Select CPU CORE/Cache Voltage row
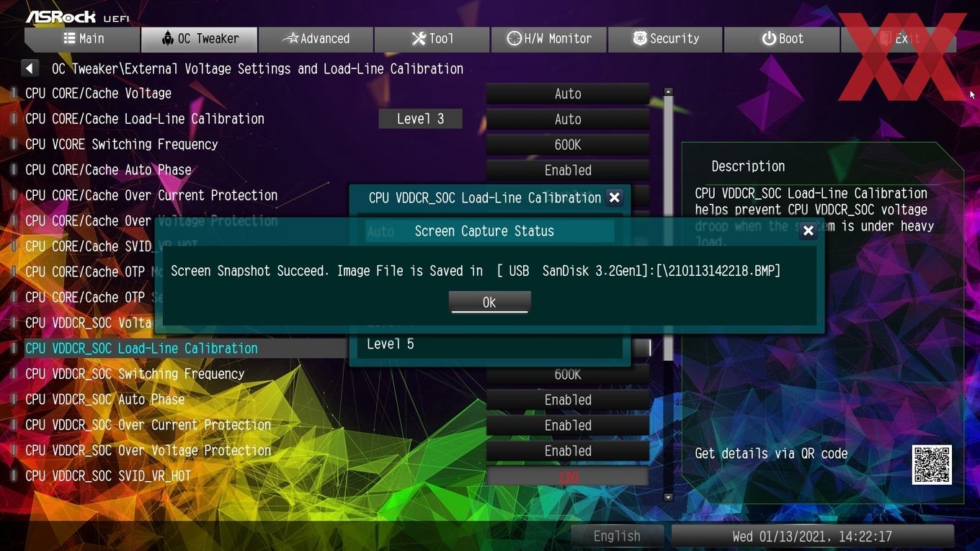 click(x=99, y=94)
